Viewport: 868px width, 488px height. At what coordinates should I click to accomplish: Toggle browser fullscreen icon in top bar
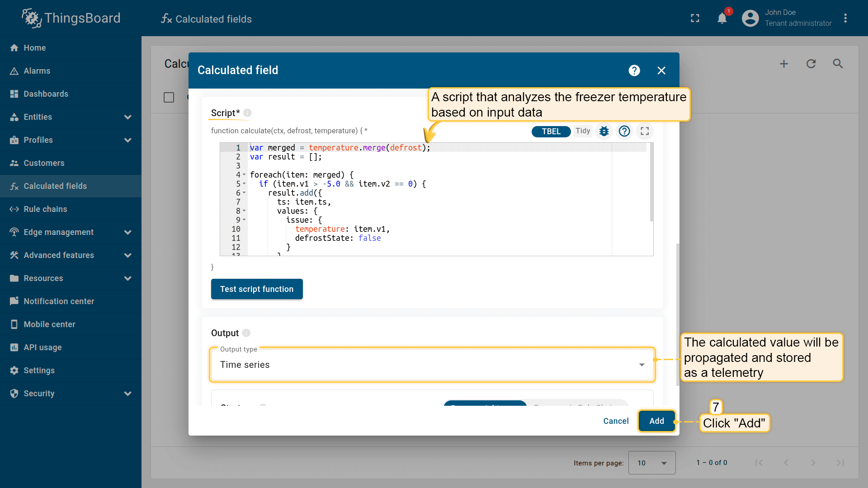point(695,18)
